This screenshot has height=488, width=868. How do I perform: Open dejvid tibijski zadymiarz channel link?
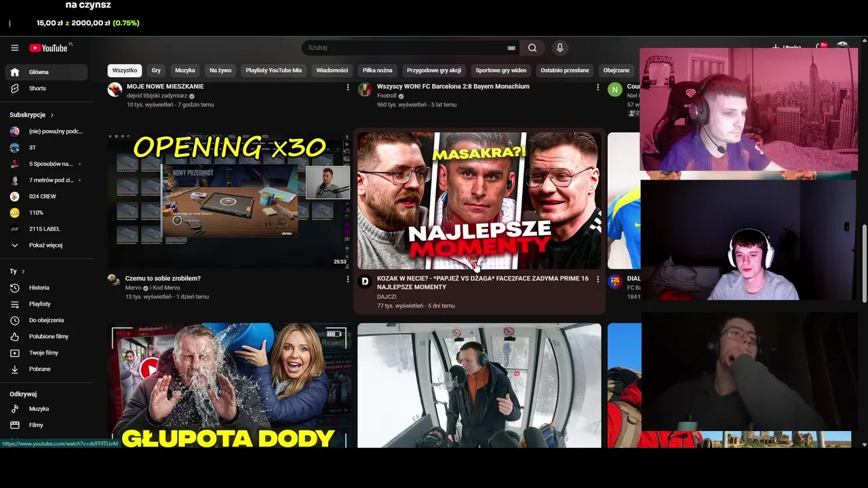(x=157, y=96)
